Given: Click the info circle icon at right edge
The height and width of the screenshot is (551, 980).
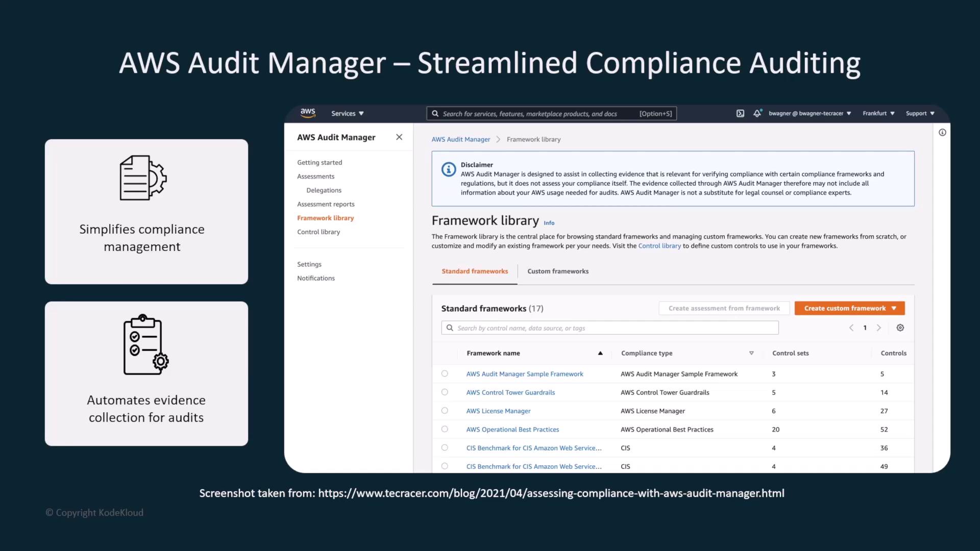Looking at the screenshot, I should (942, 133).
